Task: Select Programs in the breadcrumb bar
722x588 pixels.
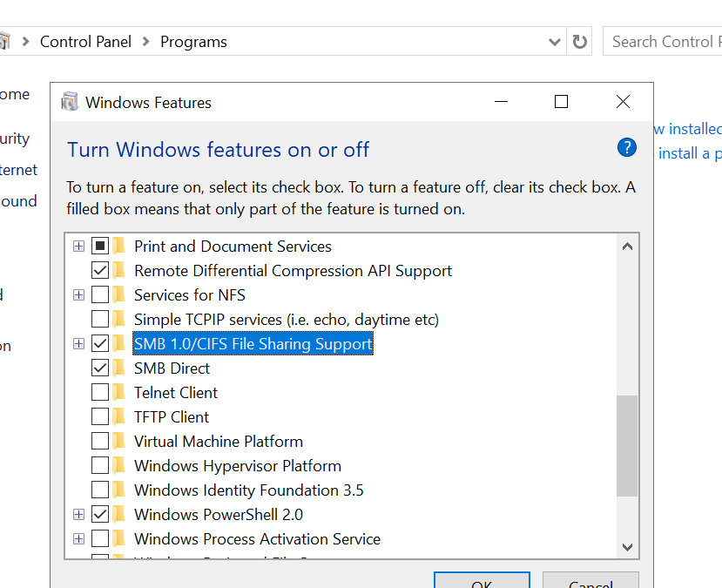Action: click(192, 41)
